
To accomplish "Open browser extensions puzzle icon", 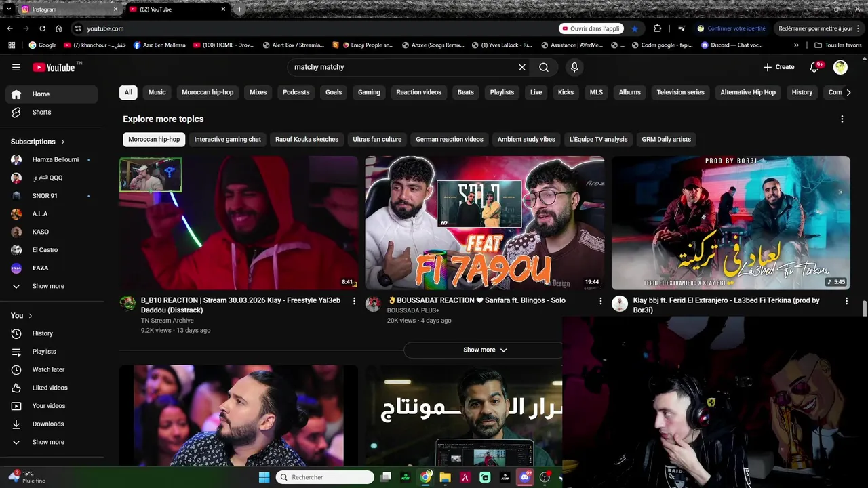I will (657, 28).
